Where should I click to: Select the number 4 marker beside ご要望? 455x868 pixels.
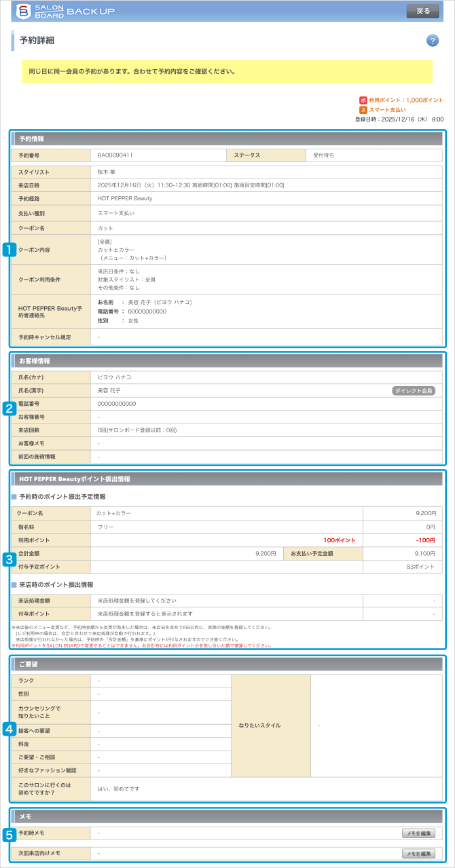coord(9,728)
